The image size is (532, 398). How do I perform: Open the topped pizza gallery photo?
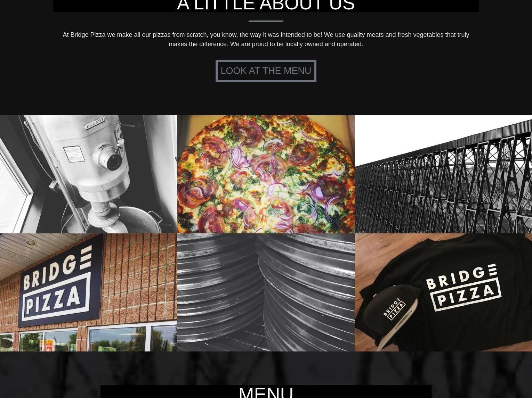coord(266,174)
